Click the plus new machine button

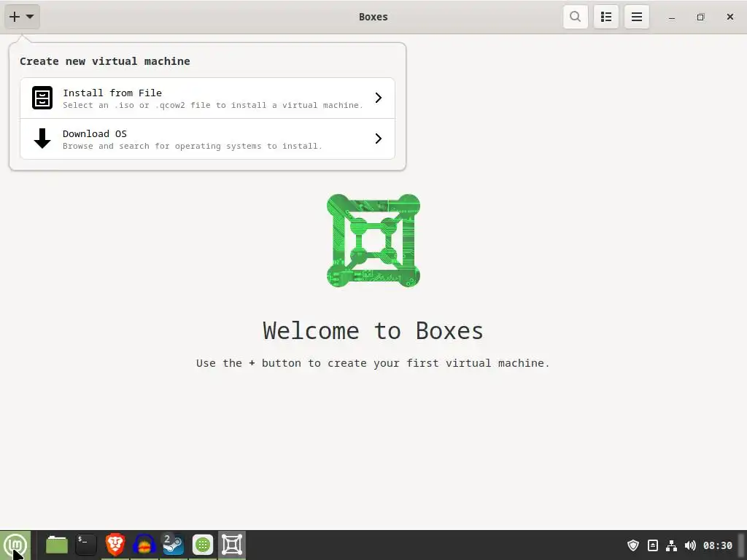(x=22, y=17)
